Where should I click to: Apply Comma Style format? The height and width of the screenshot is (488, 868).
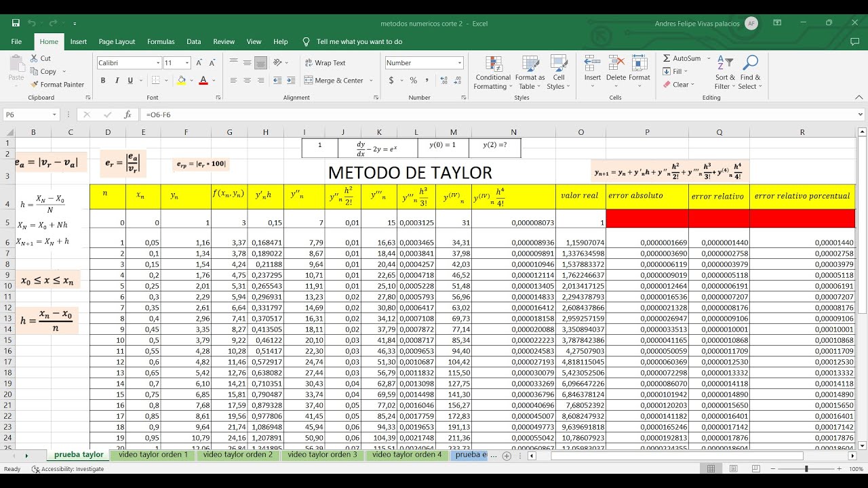(x=427, y=81)
